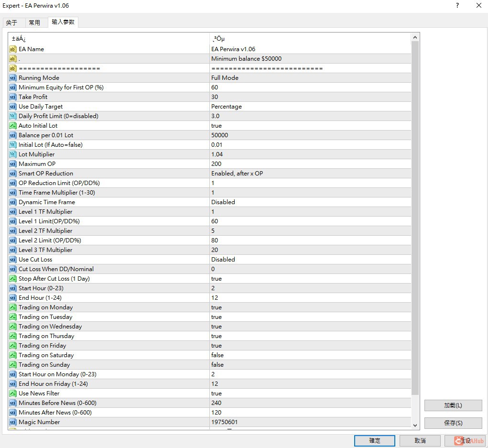This screenshot has height=448, width=488.
Task: Click the icon beside Smart OP Reduction
Action: click(x=12, y=174)
